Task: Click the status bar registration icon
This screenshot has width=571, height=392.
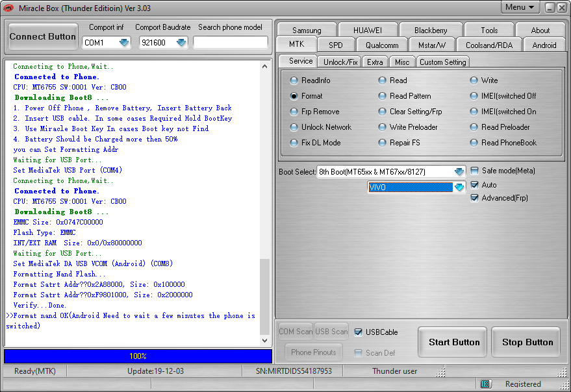Action: (x=485, y=384)
